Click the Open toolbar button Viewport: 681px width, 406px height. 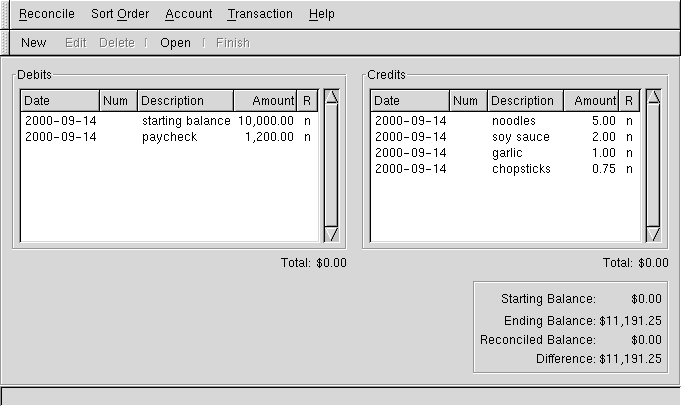point(175,43)
